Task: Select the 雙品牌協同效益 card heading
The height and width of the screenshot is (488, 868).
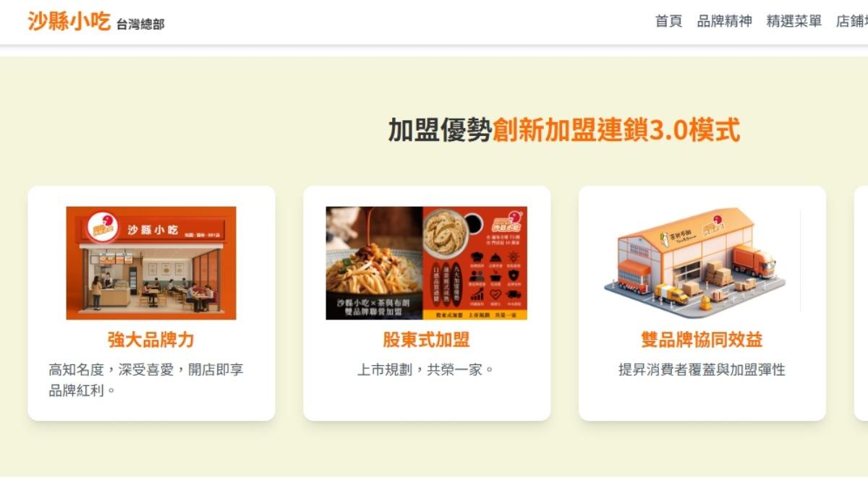Action: (702, 340)
